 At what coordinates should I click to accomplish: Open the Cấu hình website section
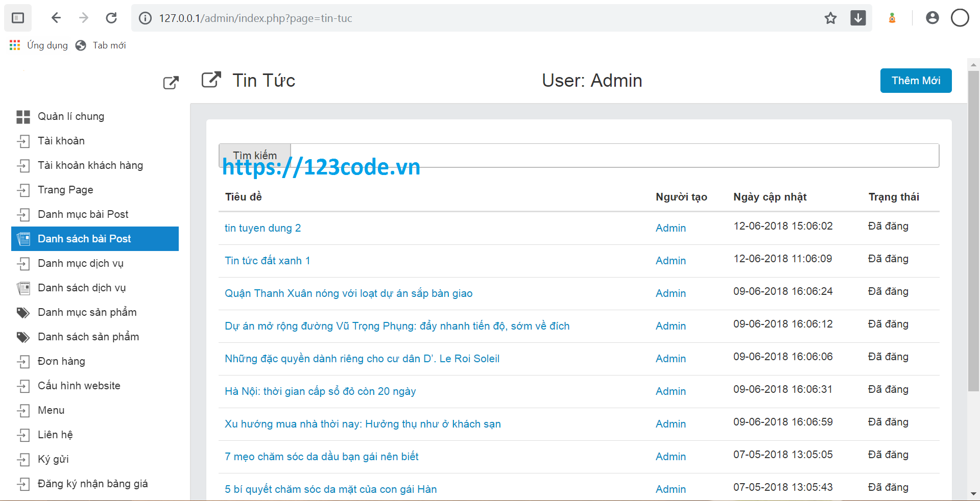pos(79,386)
